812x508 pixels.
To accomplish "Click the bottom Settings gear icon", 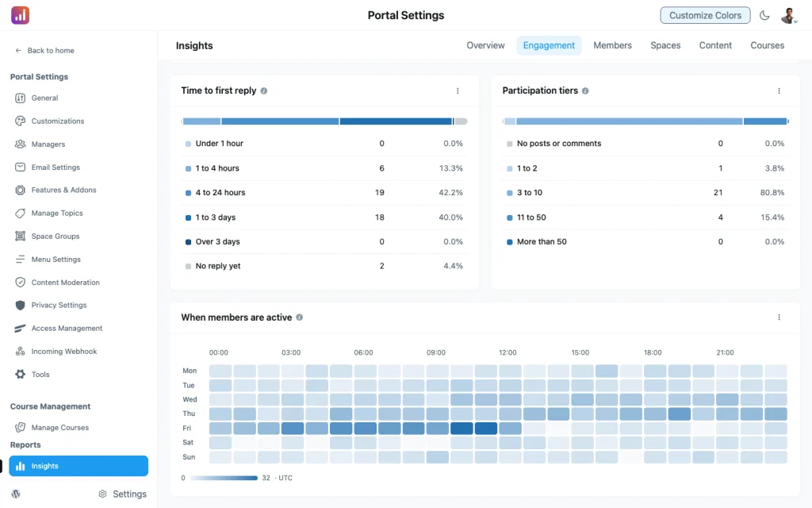I will (x=102, y=494).
